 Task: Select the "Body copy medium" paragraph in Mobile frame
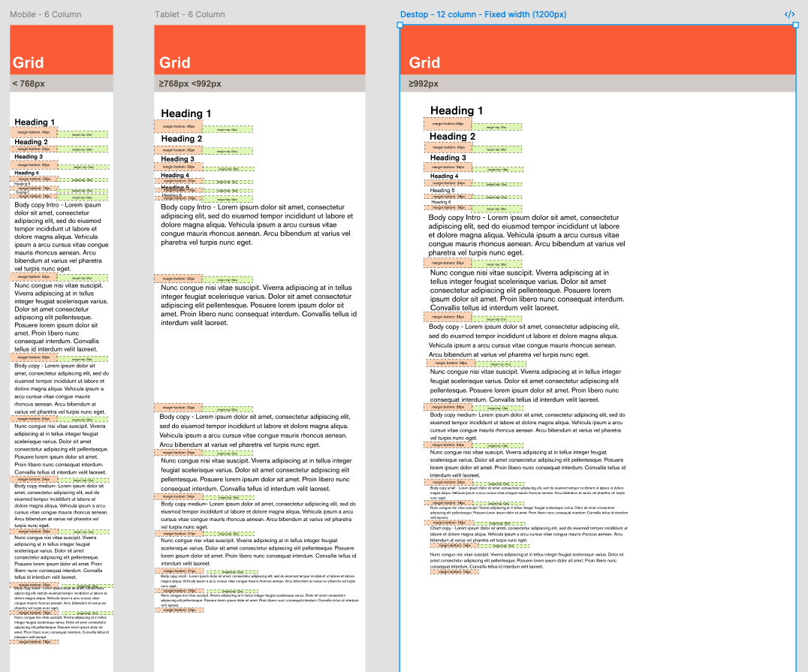pos(61,505)
